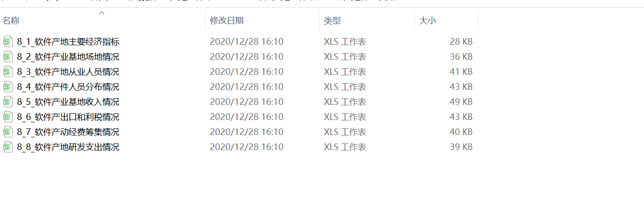Sort files by 名称 column header

[x=103, y=21]
